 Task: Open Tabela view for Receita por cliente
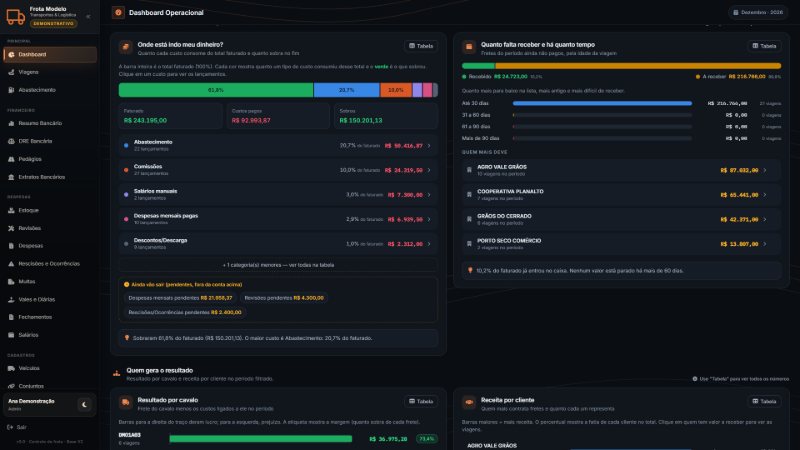[764, 402]
